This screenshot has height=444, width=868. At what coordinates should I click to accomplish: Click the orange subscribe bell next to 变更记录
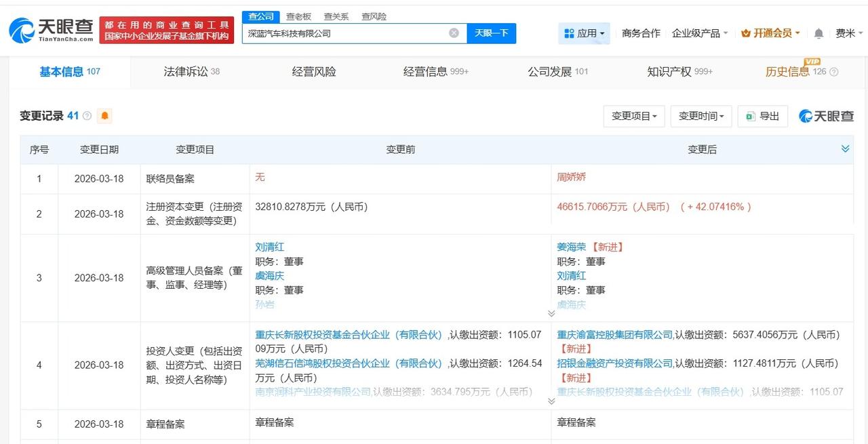pos(104,116)
